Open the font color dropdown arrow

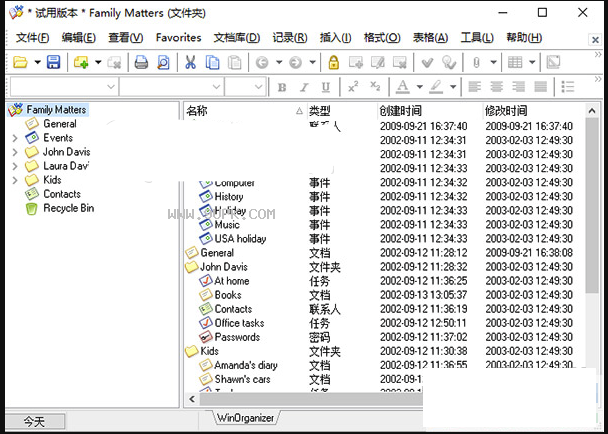click(x=419, y=87)
